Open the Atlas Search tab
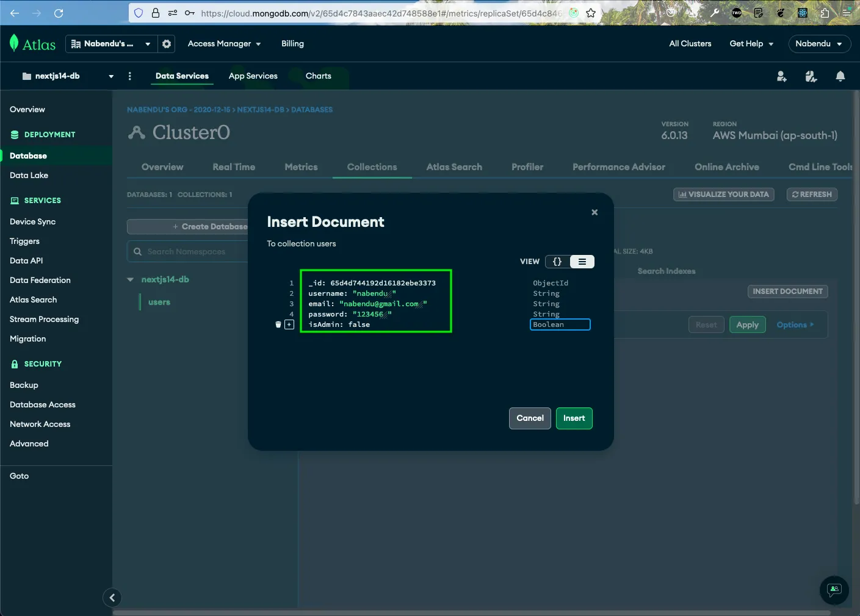860x616 pixels. [x=454, y=167]
